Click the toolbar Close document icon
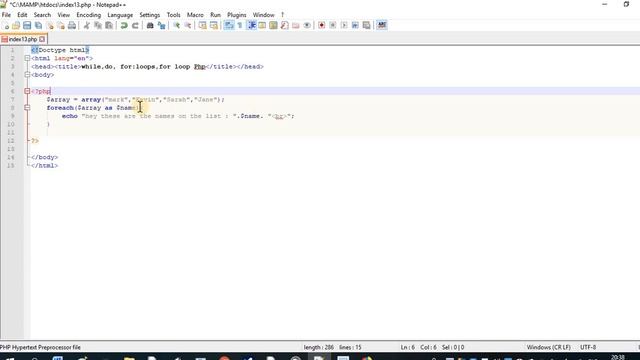Image resolution: width=640 pixels, height=360 pixels. tap(50, 25)
